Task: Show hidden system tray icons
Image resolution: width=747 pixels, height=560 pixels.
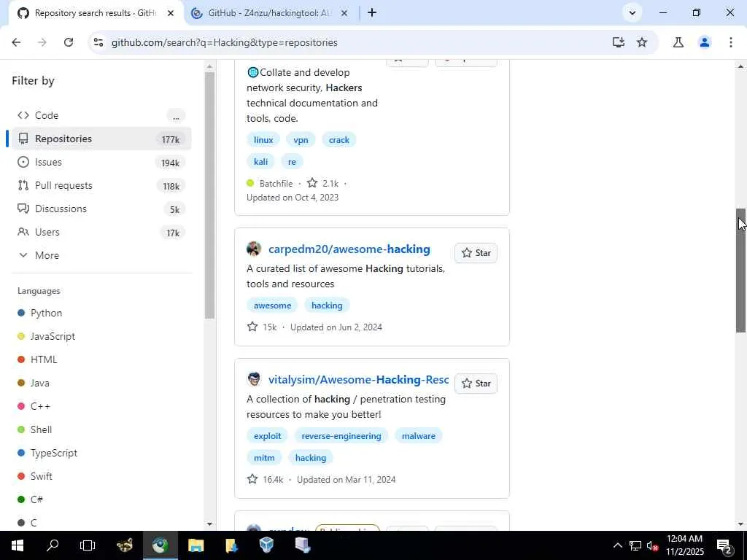Action: (617, 545)
